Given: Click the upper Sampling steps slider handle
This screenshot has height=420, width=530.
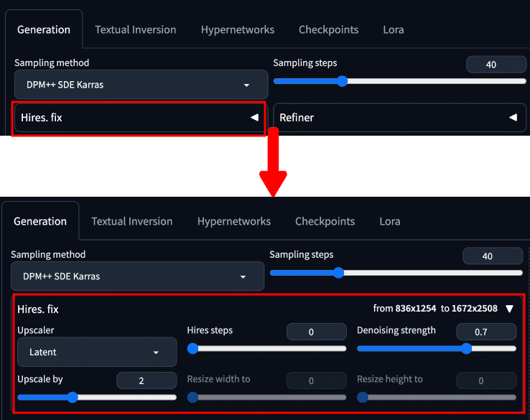Looking at the screenshot, I should pos(343,81).
